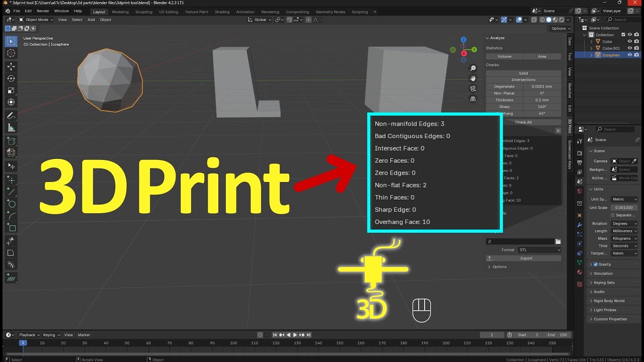
Task: Activate the Move tool
Action: [11, 66]
